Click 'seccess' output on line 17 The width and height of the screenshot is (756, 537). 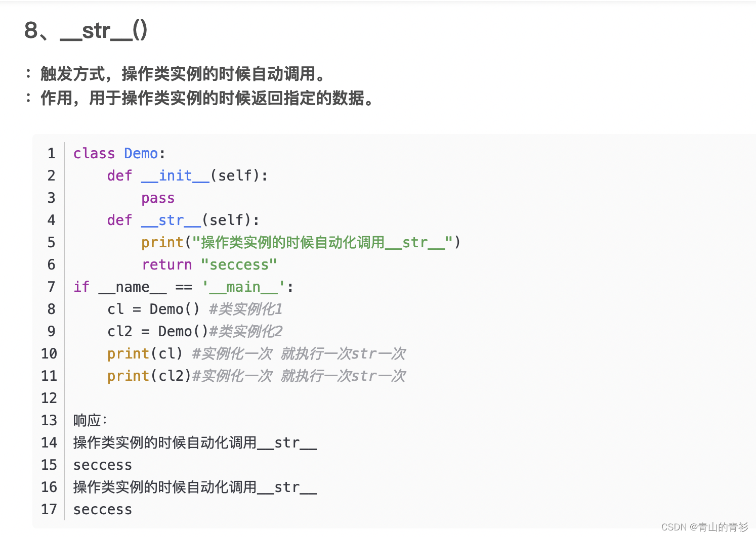click(x=103, y=509)
